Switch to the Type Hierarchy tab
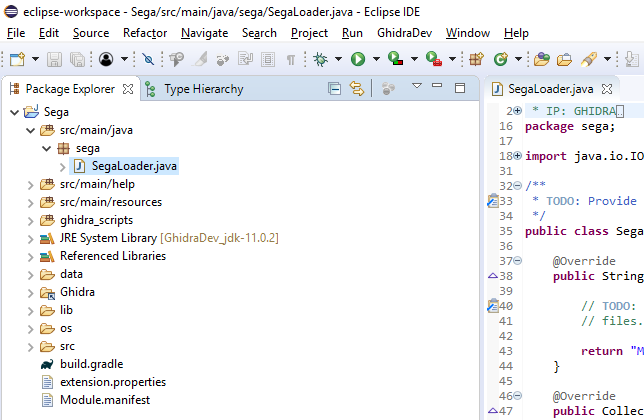 click(x=195, y=89)
